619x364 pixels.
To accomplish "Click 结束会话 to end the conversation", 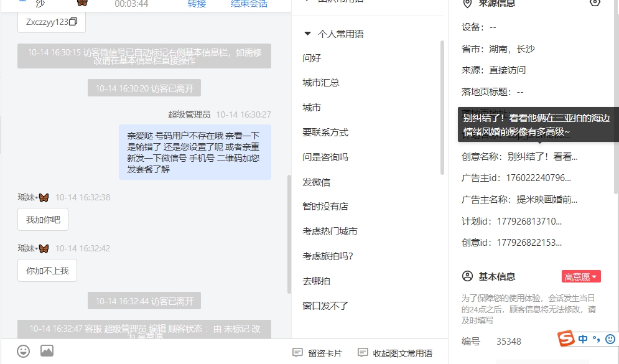I will point(249,4).
